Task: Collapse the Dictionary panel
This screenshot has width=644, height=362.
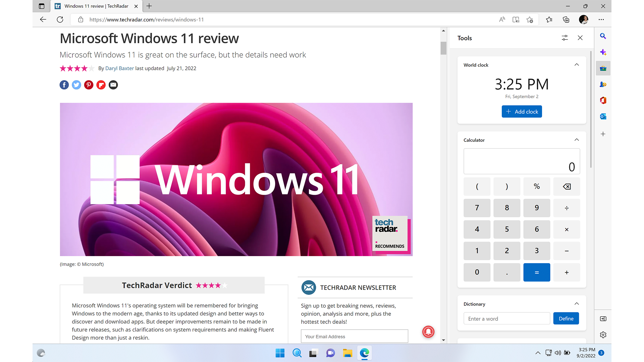Action: coord(576,304)
